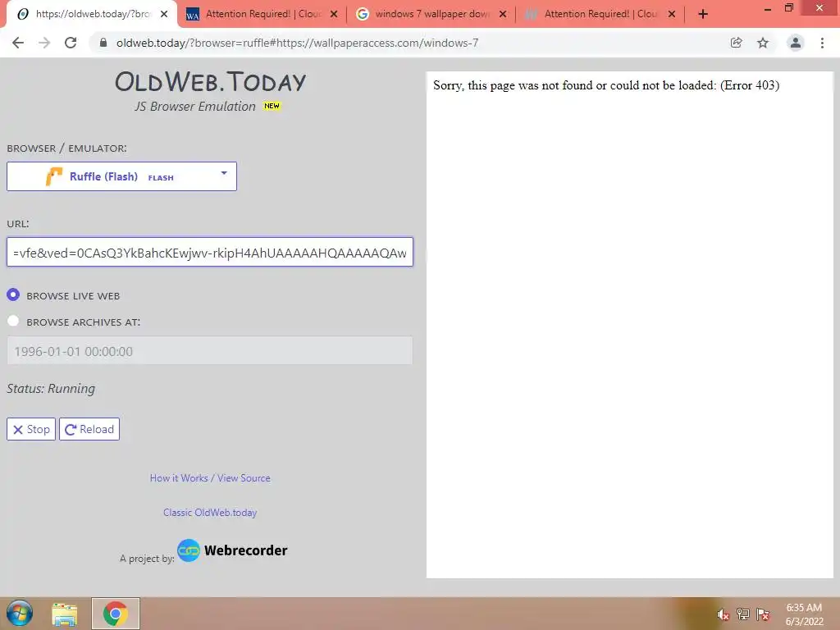Expand the Ruffle (Flash) browser dropdown
The width and height of the screenshot is (840, 630).
121,176
